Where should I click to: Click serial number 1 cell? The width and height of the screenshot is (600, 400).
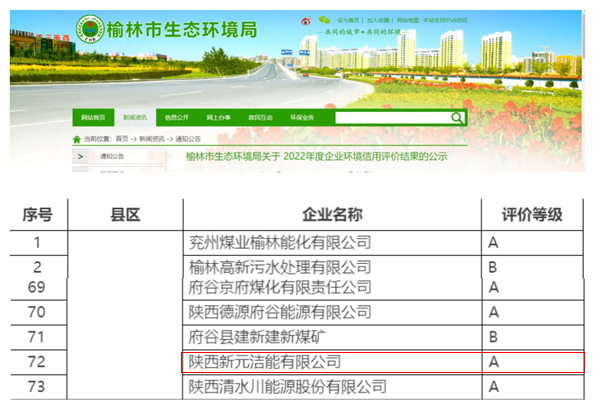tap(37, 243)
